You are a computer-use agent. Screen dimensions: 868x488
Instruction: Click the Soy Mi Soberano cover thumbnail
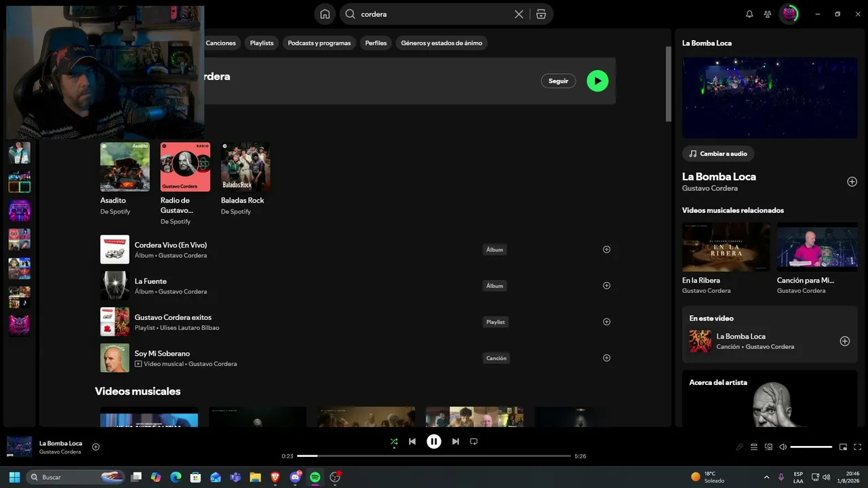[115, 358]
